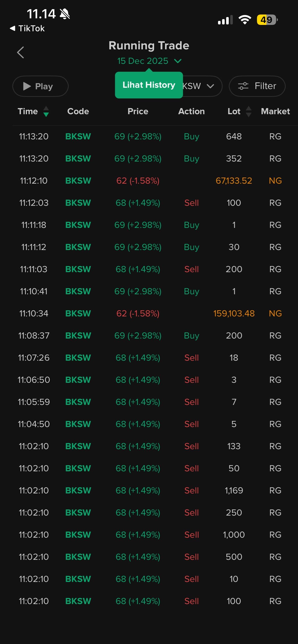
Task: Tap the Action column header
Action: tap(191, 111)
